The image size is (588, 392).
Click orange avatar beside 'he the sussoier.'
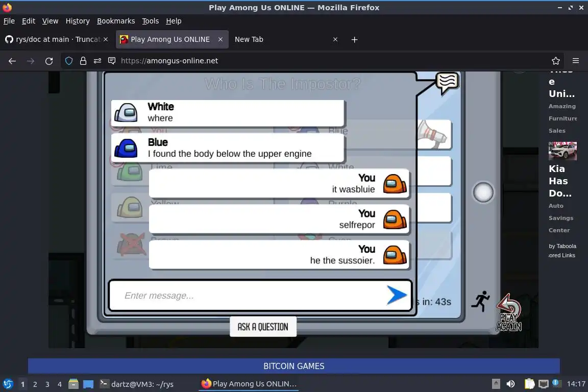(395, 255)
